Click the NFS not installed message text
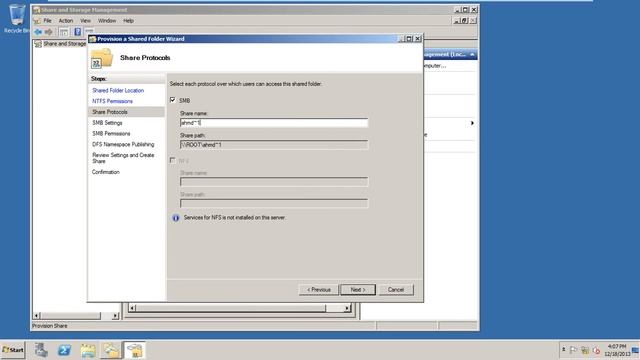The image size is (640, 360). (234, 218)
